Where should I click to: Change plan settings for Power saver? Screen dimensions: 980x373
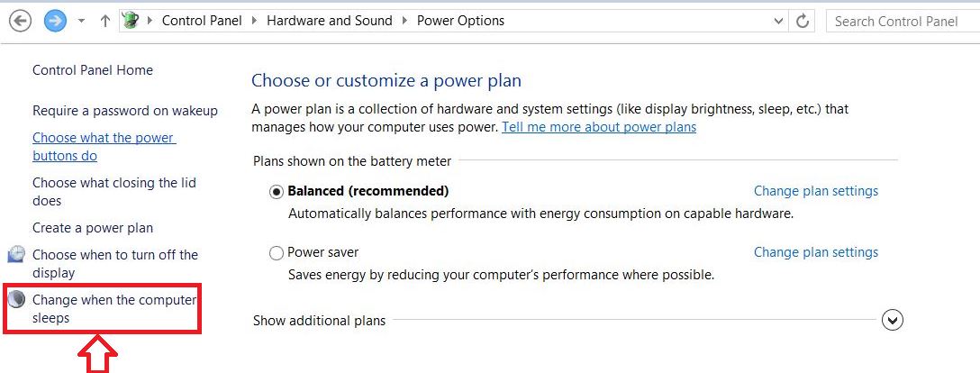(815, 252)
